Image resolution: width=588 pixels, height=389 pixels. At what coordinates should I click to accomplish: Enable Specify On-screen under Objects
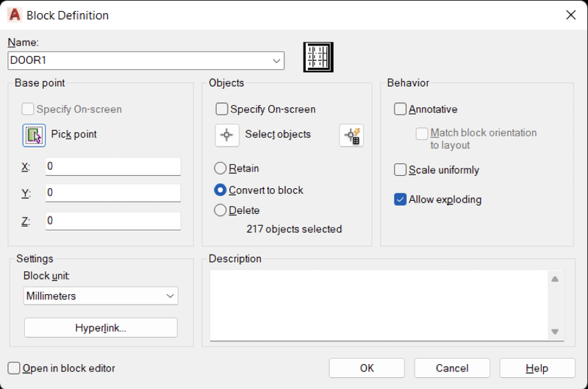tap(222, 109)
